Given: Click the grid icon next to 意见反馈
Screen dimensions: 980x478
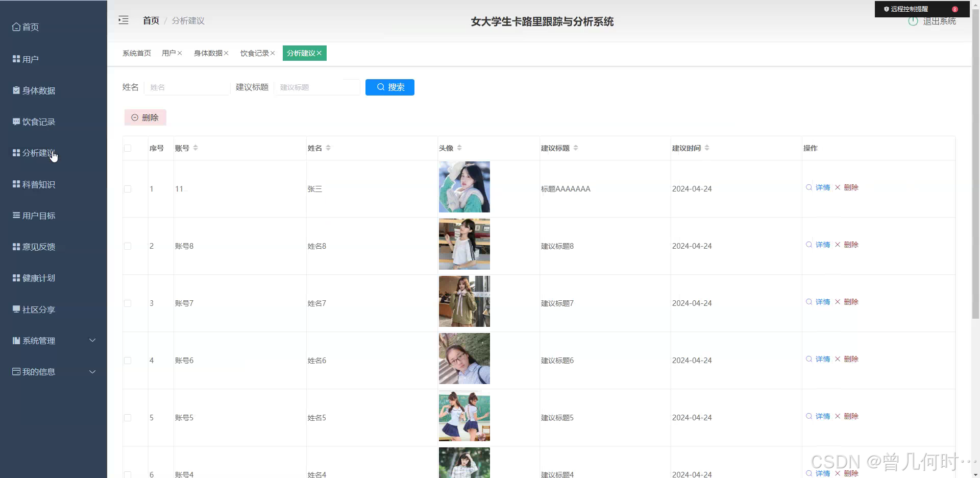Looking at the screenshot, I should click(x=16, y=247).
